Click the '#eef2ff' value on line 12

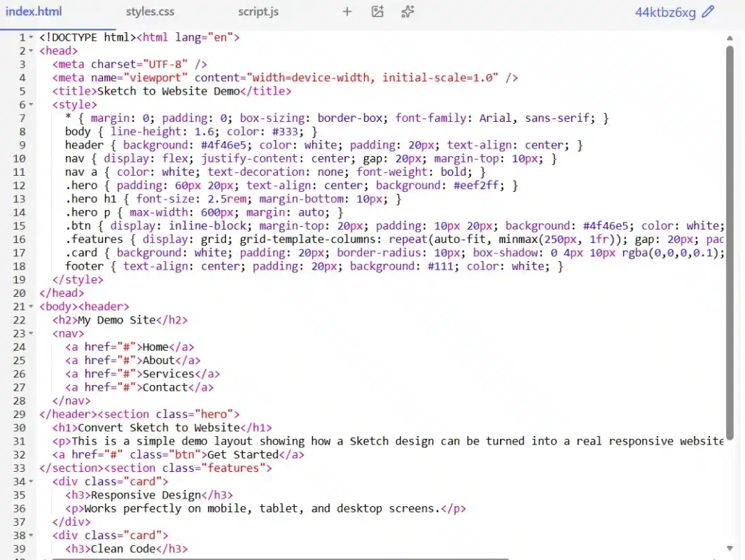point(476,185)
